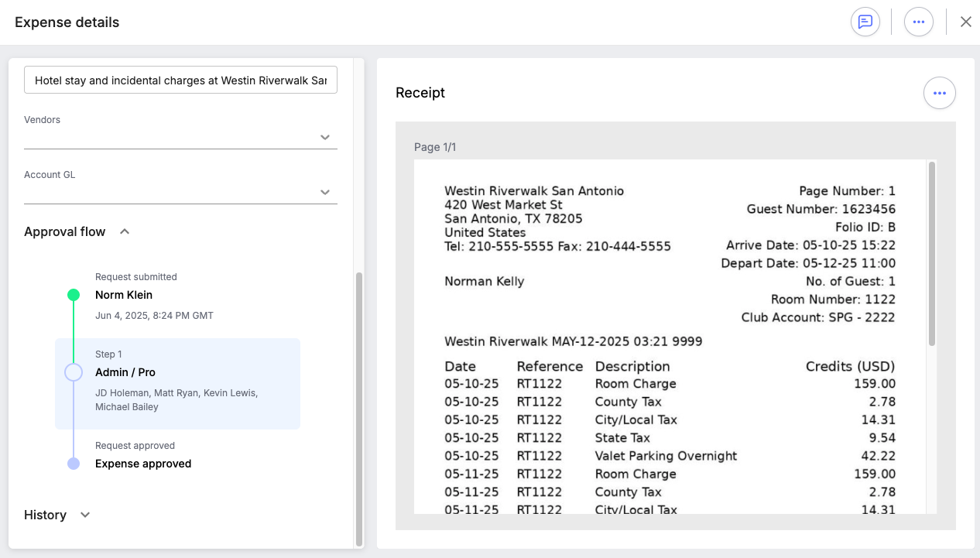The height and width of the screenshot is (558, 980).
Task: Click the submitter name Norm Klein
Action: (124, 295)
